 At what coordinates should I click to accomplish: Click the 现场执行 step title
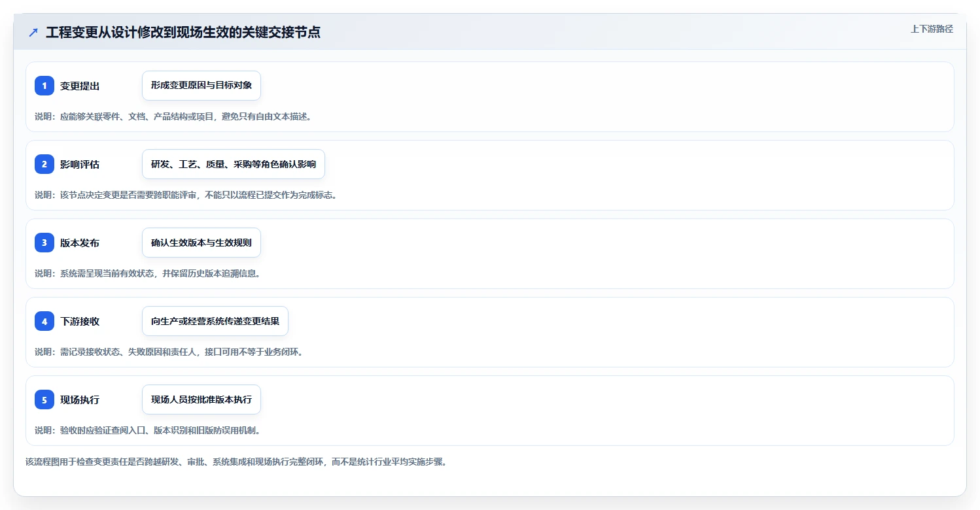[80, 399]
